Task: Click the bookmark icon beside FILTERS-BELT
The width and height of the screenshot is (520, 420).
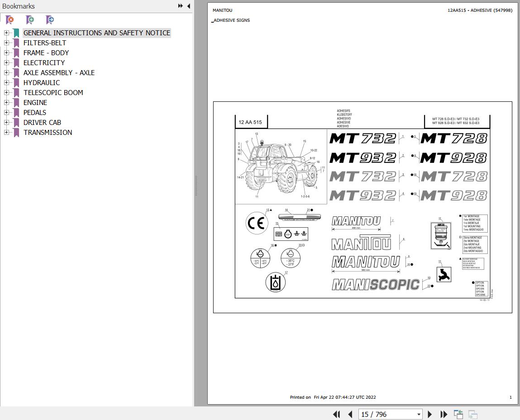Action: [16, 43]
